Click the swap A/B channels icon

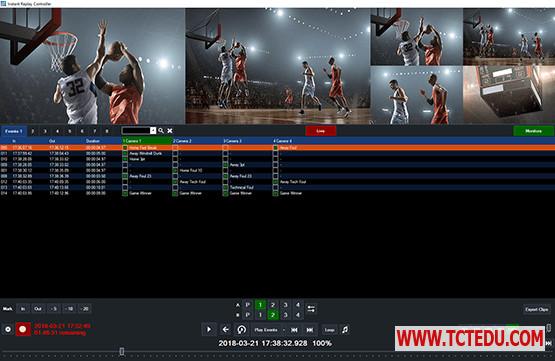[x=311, y=309]
